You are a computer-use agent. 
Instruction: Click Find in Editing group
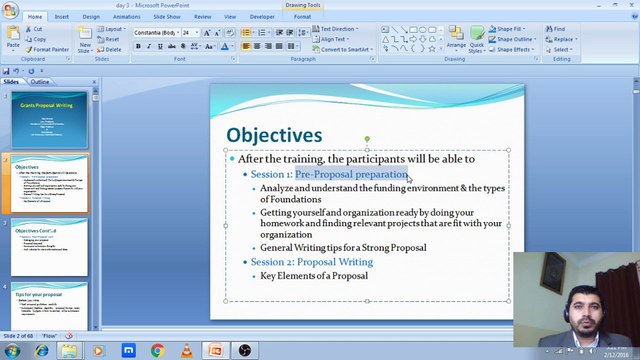click(x=556, y=29)
